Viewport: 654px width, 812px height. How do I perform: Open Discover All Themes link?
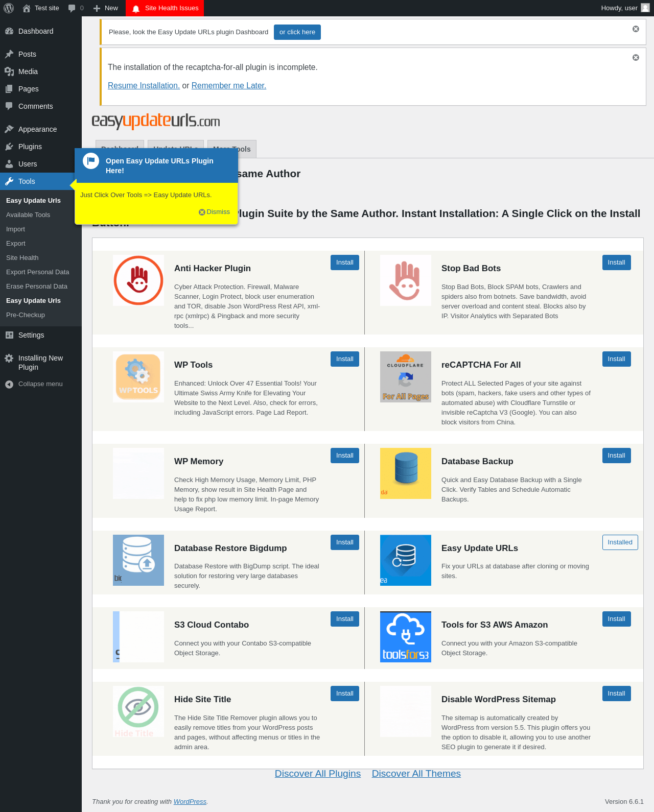pos(416,774)
